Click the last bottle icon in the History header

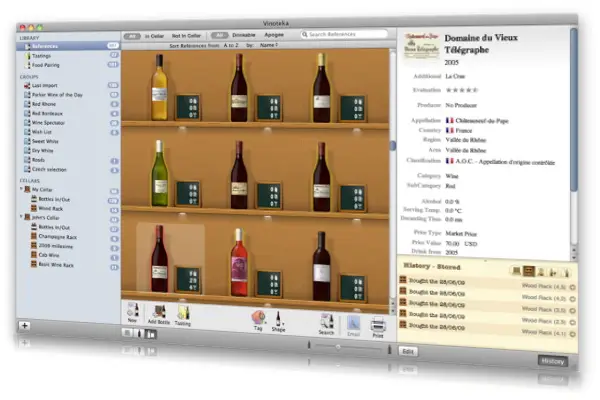(x=566, y=273)
